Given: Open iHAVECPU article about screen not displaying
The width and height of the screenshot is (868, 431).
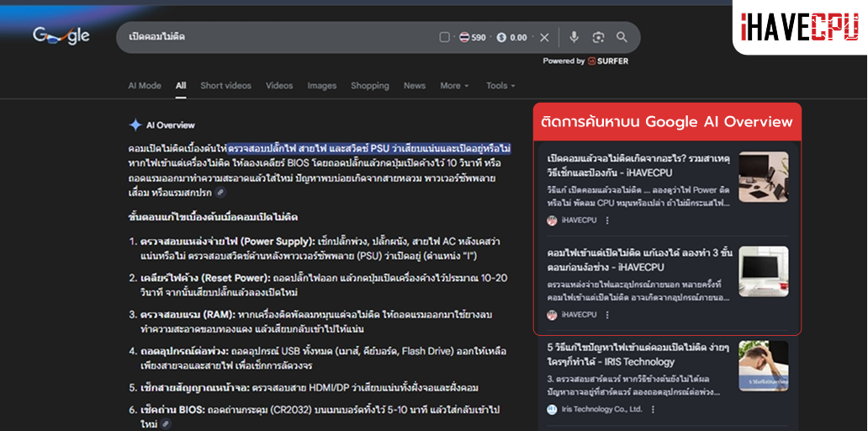Looking at the screenshot, I should pyautogui.click(x=638, y=166).
